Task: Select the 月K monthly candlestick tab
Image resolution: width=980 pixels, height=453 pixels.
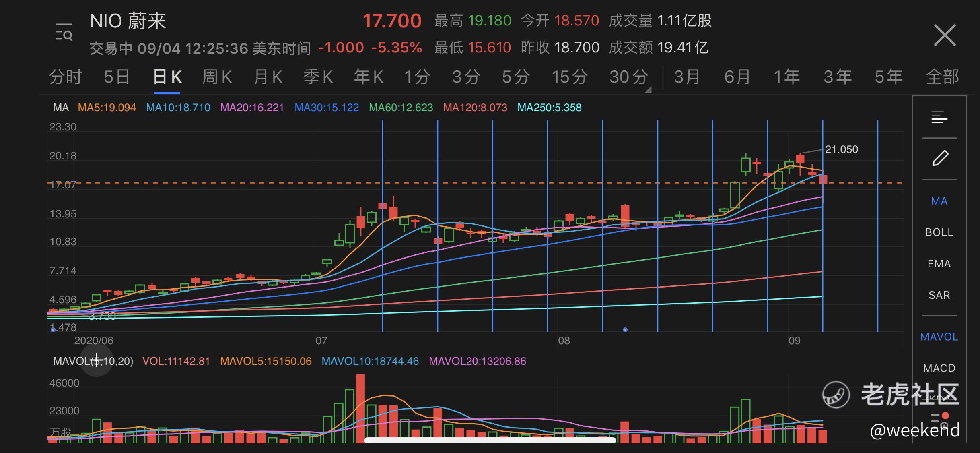Action: pyautogui.click(x=268, y=77)
